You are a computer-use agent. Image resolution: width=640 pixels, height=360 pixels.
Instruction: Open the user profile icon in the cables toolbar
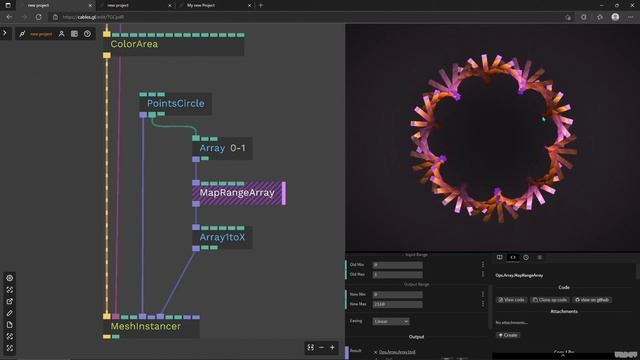coord(61,34)
